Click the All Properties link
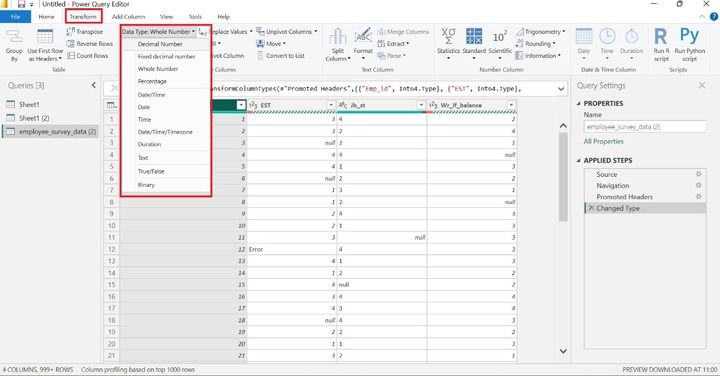Image resolution: width=720 pixels, height=376 pixels. coord(603,141)
